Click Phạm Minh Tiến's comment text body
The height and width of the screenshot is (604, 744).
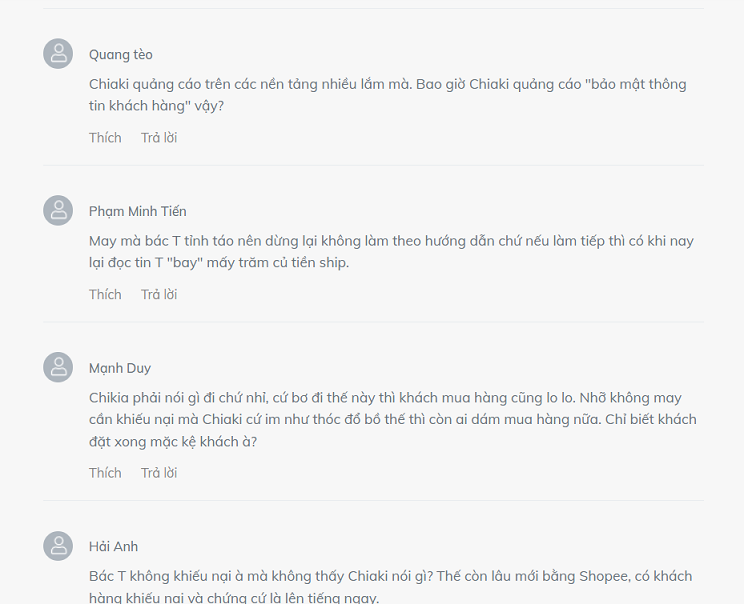point(391,252)
